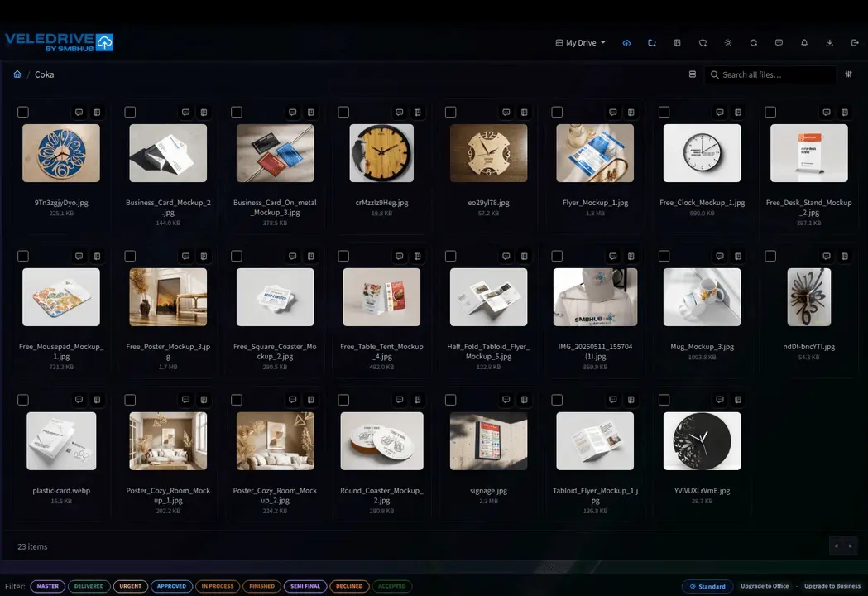The image size is (868, 596).
Task: Open comments from the top toolbar chat icon
Action: pyautogui.click(x=779, y=43)
